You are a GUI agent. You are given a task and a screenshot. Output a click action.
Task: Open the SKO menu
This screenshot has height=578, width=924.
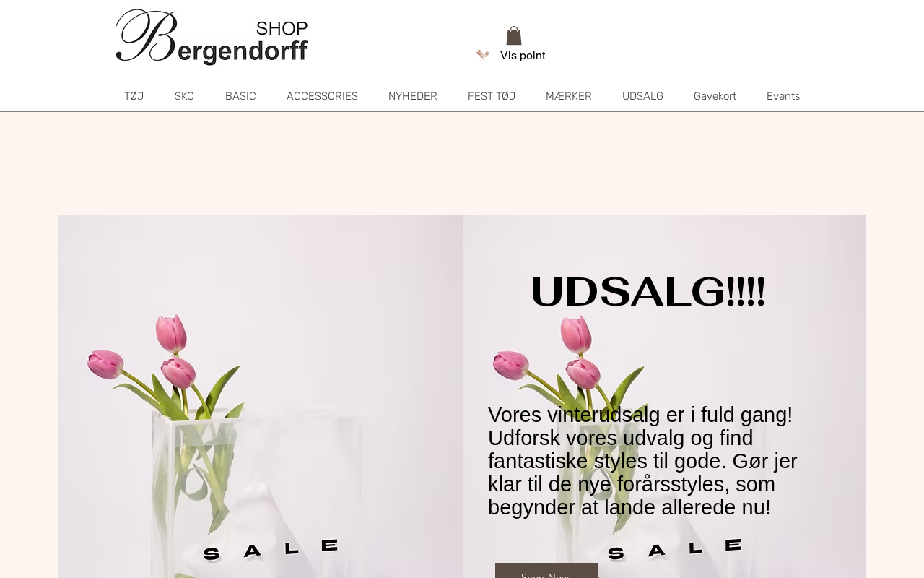184,96
